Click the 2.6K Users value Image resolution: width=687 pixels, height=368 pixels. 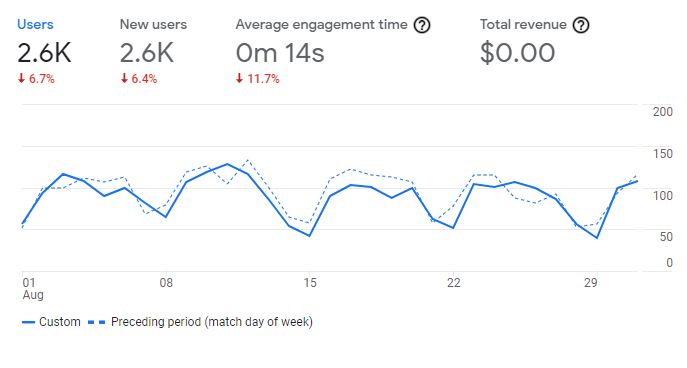tap(44, 53)
